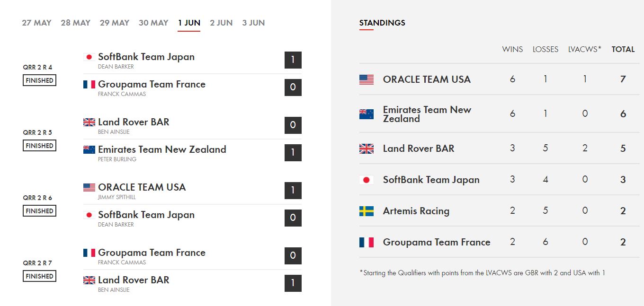The height and width of the screenshot is (306, 644).
Task: Click Japan flag in QRR 2 R 4 race
Action: [x=89, y=57]
